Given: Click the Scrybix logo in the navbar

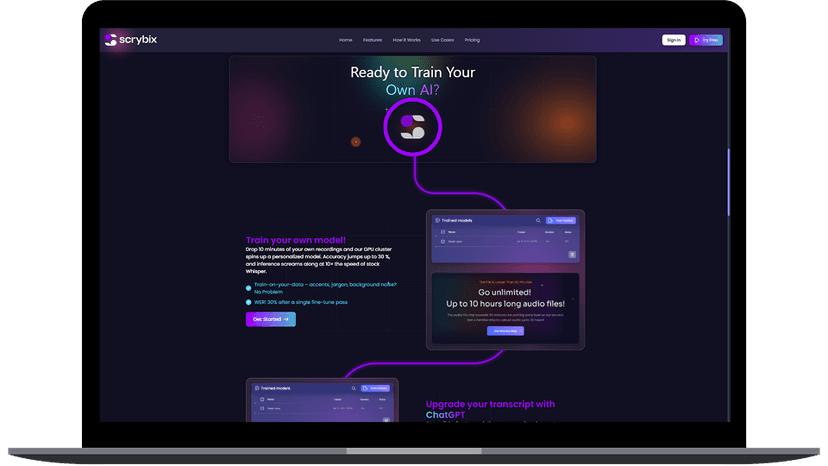Looking at the screenshot, I should (130, 40).
